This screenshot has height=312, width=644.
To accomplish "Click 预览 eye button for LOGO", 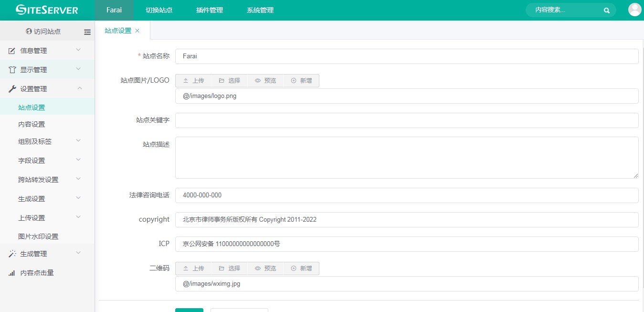I will 265,81.
